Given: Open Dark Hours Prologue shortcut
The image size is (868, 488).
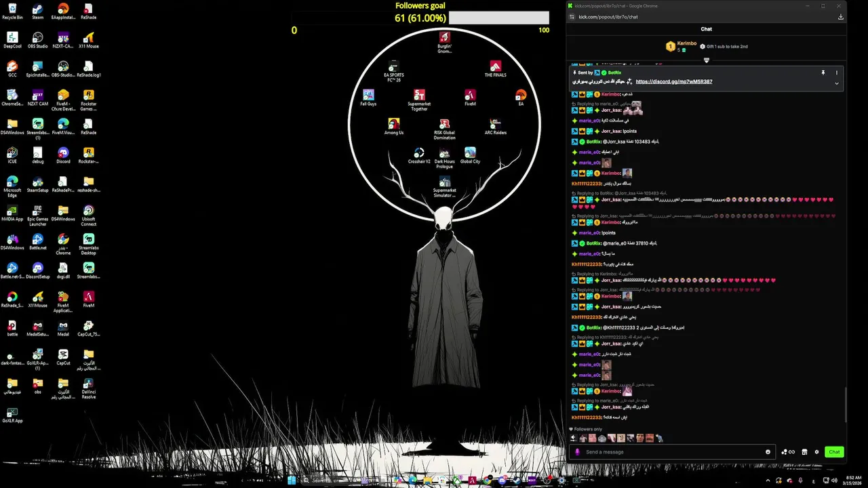Looking at the screenshot, I should pos(444,158).
